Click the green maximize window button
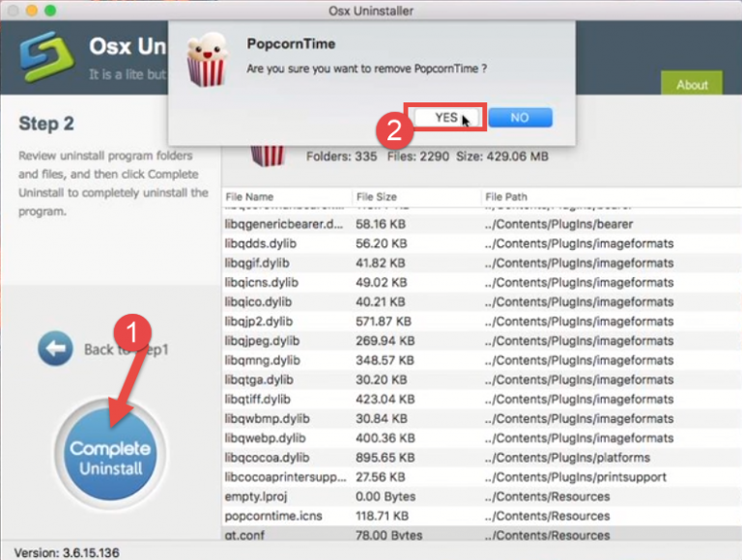Viewport: 742px width, 560px height. pos(50,11)
